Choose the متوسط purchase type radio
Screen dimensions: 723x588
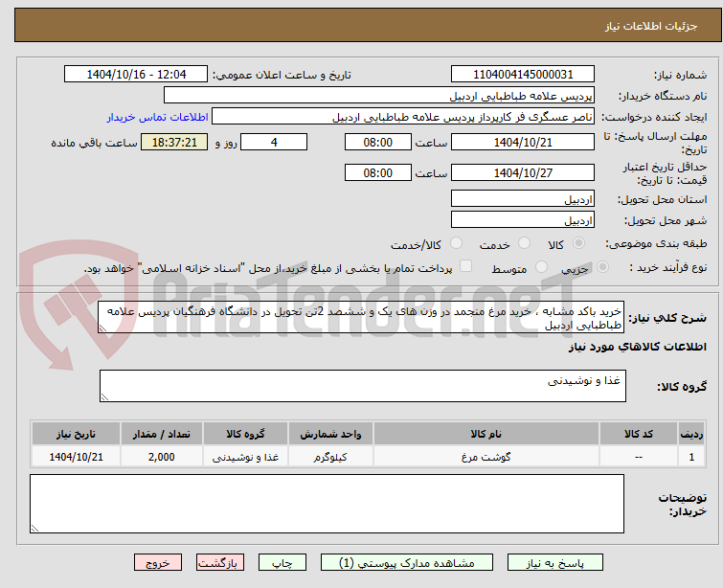pyautogui.click(x=541, y=267)
